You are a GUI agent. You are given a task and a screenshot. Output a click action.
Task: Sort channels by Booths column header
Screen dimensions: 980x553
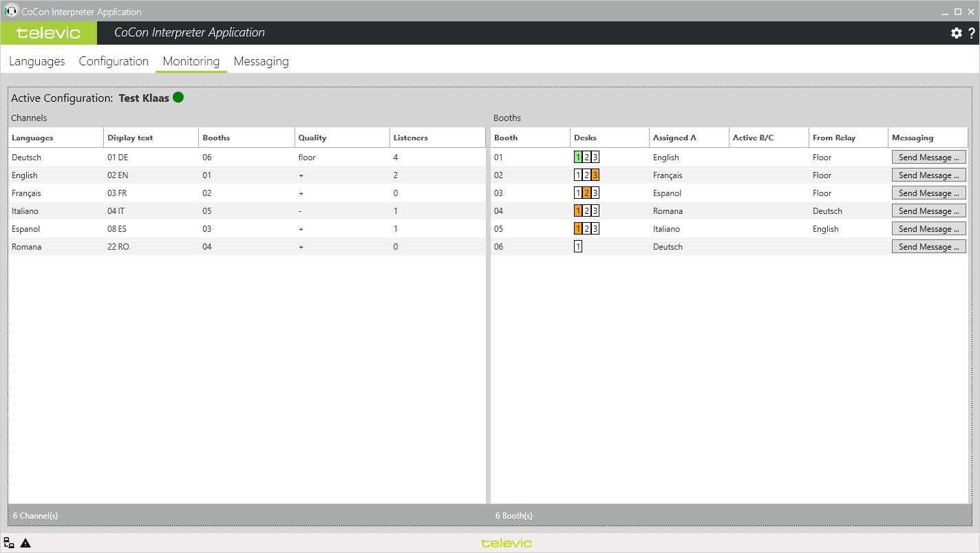[x=246, y=138]
